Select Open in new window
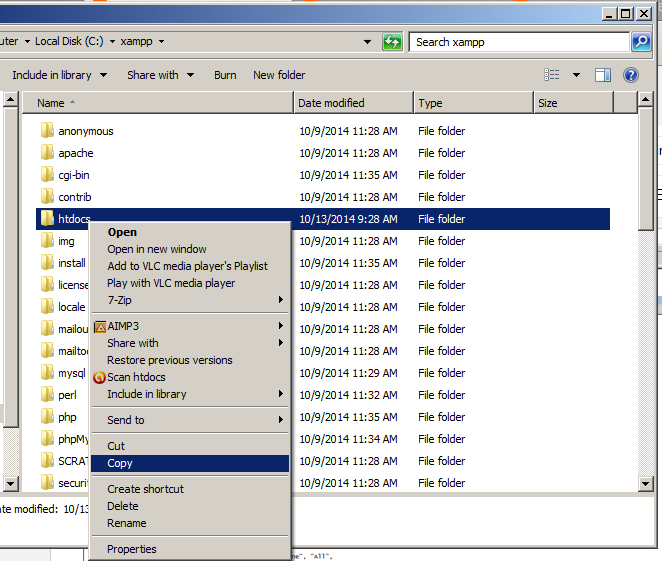The height and width of the screenshot is (561, 662). [190, 249]
